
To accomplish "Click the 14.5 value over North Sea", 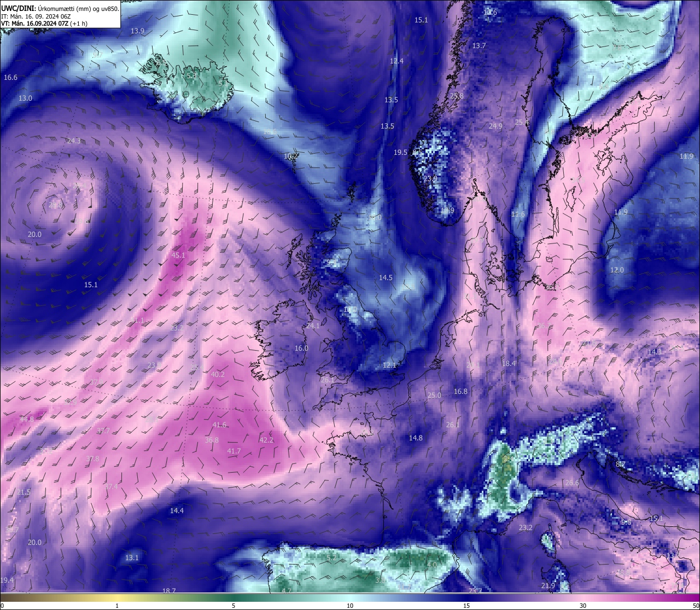I will click(386, 277).
